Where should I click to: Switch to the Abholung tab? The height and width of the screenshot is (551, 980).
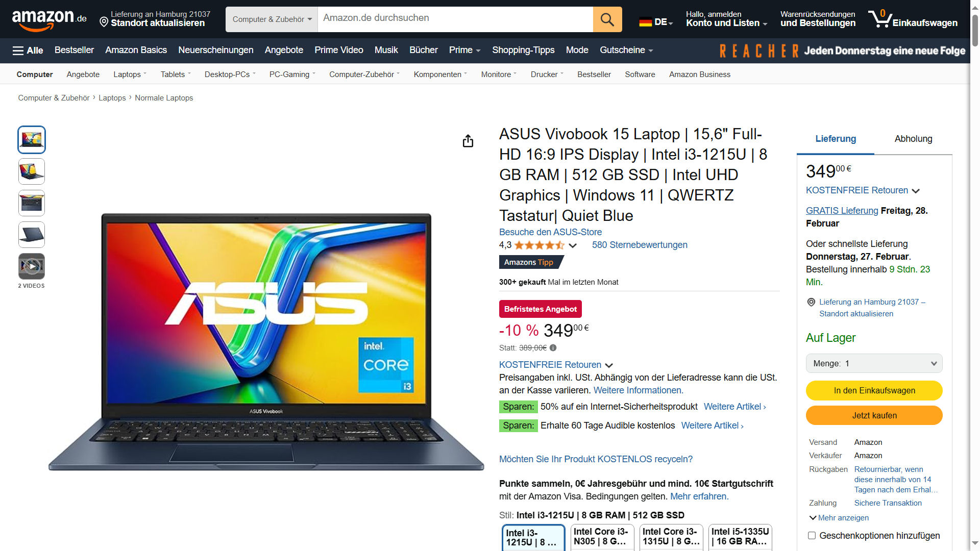tap(913, 139)
